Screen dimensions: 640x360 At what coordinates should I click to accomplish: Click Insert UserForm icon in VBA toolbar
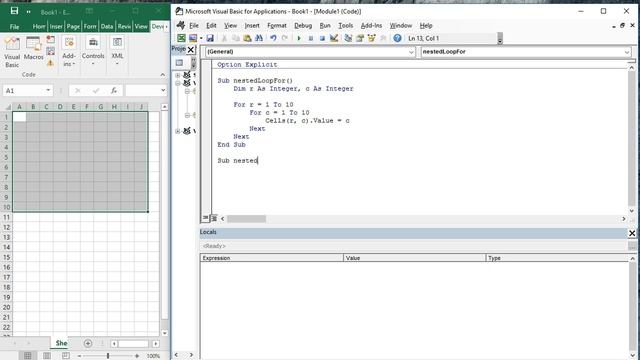(x=193, y=38)
